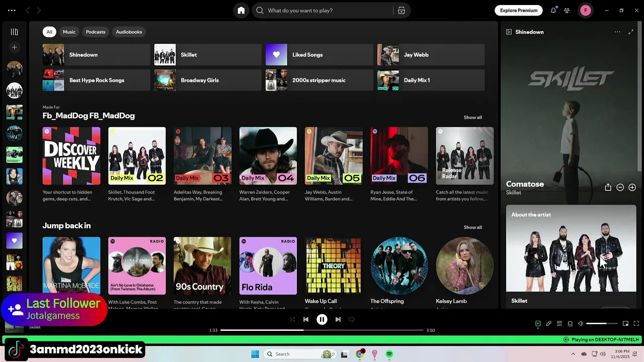Hide Comatose with the minus circle icon
This screenshot has width=644, height=362.
pyautogui.click(x=620, y=187)
